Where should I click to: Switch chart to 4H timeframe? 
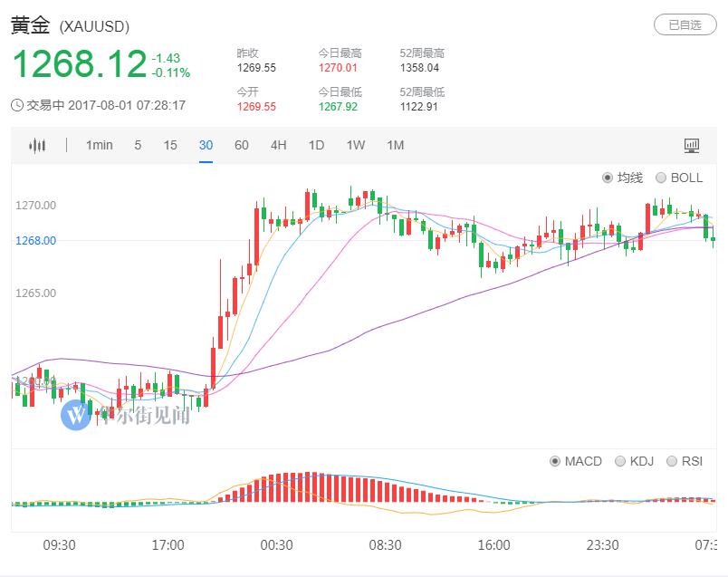[x=279, y=145]
